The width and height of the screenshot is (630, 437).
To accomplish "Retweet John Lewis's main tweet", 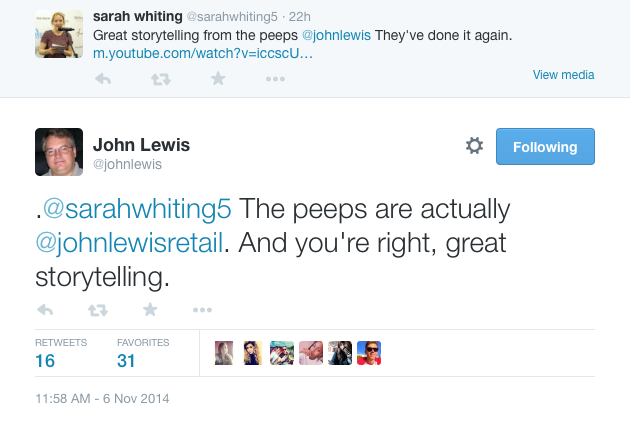I will tap(97, 310).
